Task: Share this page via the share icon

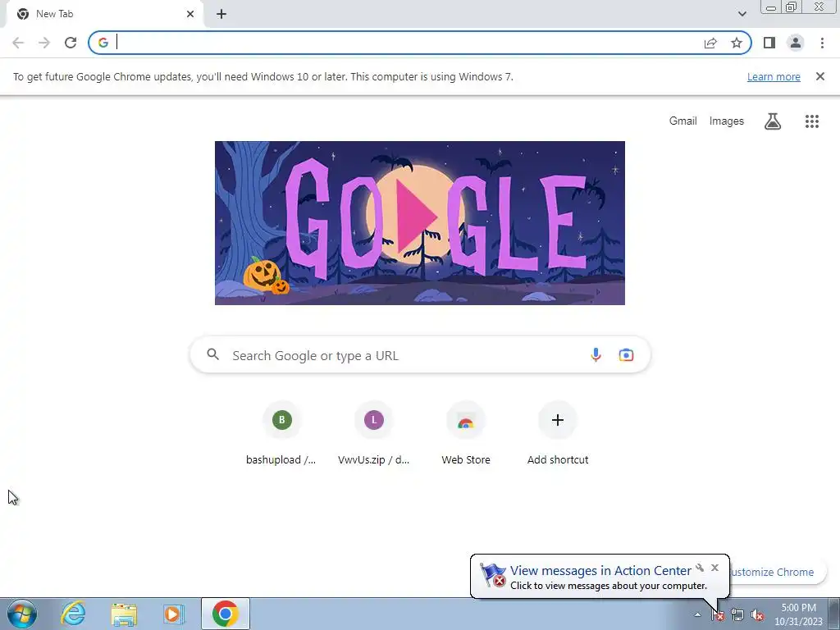Action: 710,43
